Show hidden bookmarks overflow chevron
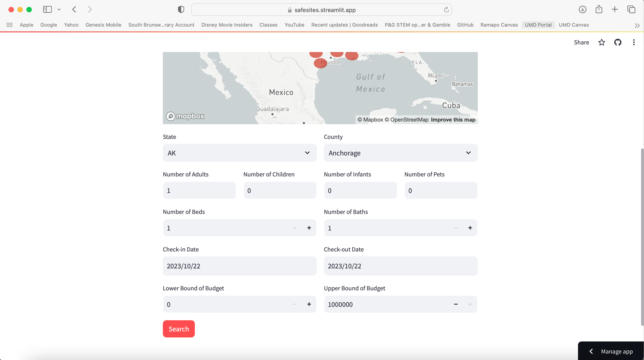 [x=637, y=25]
